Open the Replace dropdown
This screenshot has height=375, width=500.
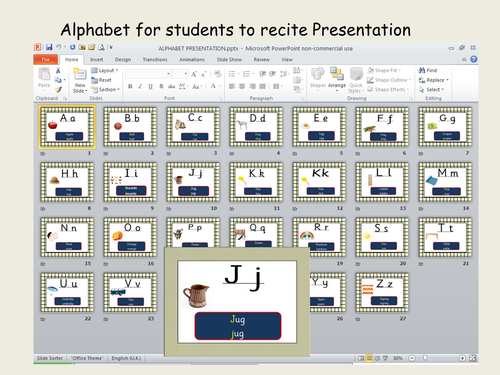pos(434,80)
